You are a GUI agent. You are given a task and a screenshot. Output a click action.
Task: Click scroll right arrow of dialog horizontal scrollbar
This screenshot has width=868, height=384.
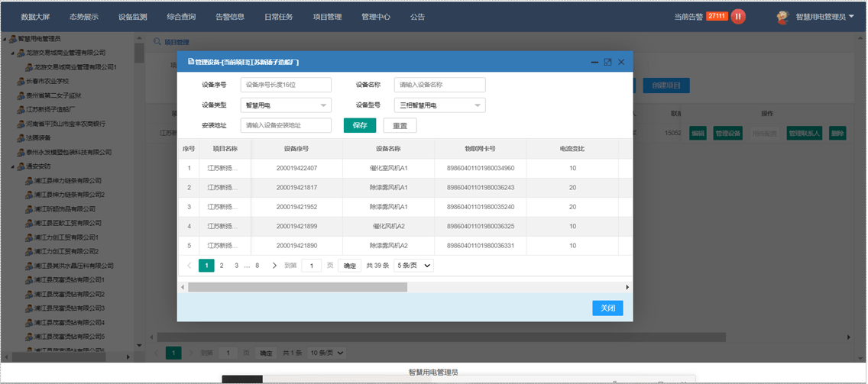[x=627, y=287]
